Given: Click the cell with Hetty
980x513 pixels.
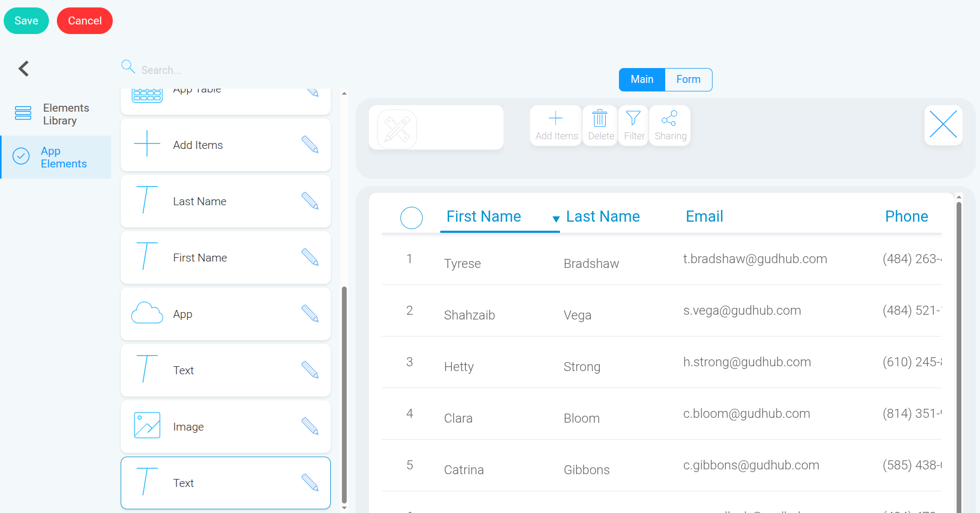Looking at the screenshot, I should point(459,367).
